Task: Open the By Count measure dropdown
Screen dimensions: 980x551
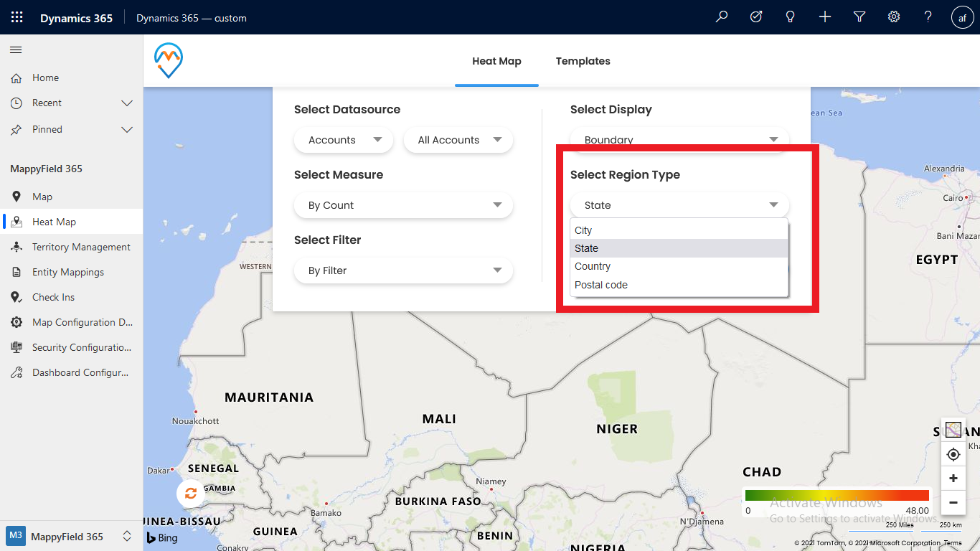Action: pyautogui.click(x=403, y=205)
